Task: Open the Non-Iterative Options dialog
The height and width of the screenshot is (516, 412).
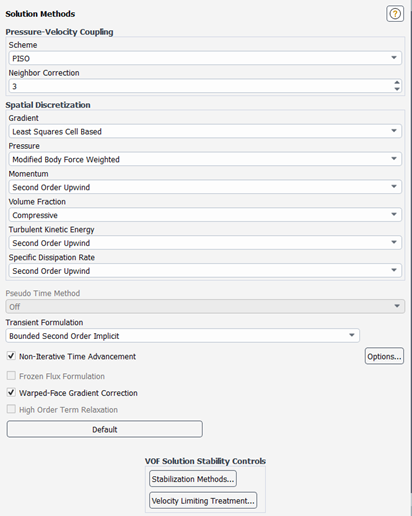Action: (x=384, y=356)
